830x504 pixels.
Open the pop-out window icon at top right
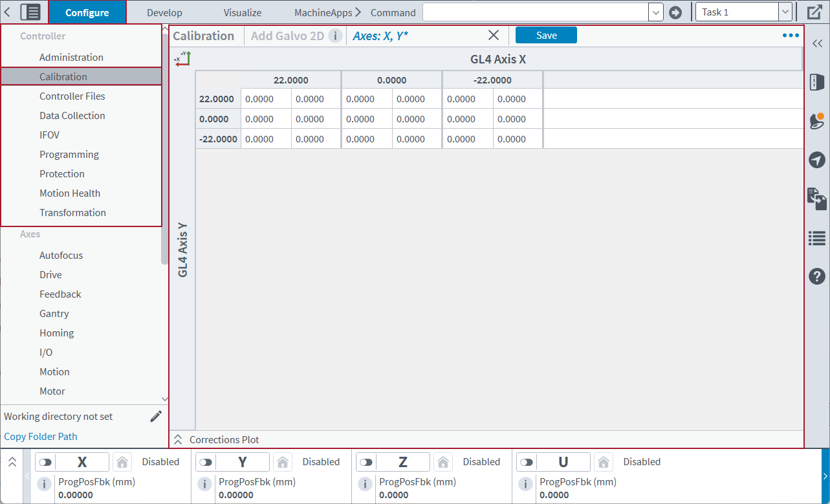tap(814, 12)
